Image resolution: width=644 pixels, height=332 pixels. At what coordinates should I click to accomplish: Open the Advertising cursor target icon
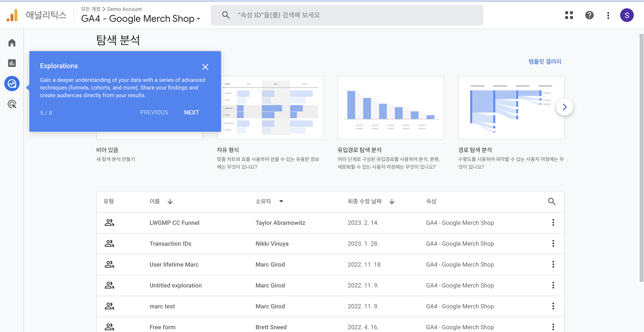(12, 104)
